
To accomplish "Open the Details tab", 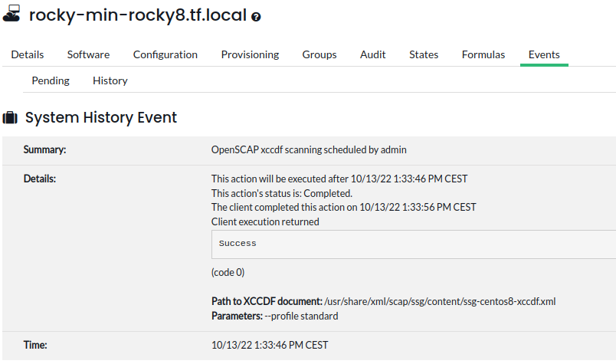I will point(28,54).
